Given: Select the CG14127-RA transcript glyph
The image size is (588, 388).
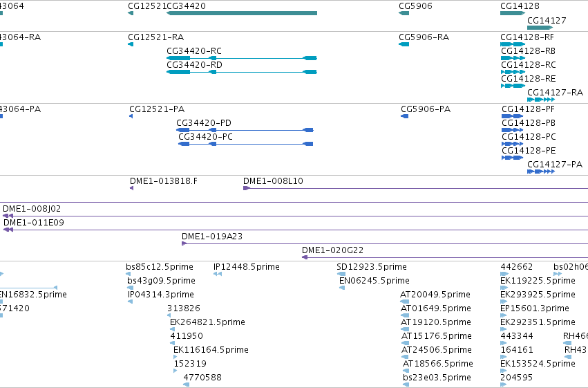Looking at the screenshot, I should pyautogui.click(x=541, y=100).
